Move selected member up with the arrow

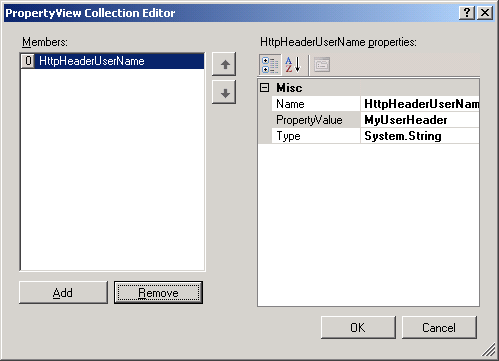coord(224,64)
